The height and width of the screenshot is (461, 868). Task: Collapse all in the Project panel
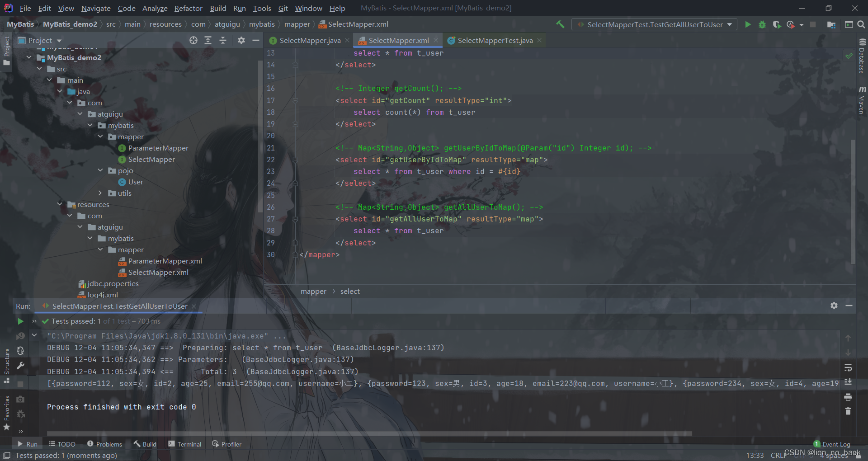pyautogui.click(x=223, y=40)
